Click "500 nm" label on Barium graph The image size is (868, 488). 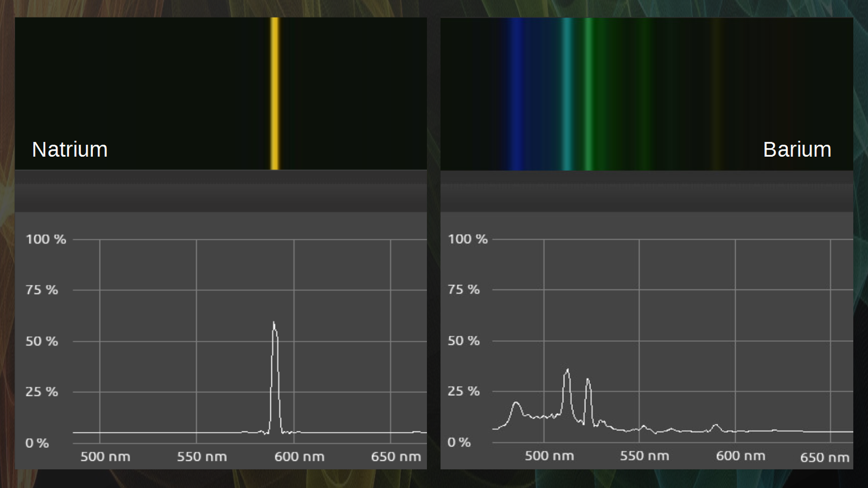[x=549, y=456]
